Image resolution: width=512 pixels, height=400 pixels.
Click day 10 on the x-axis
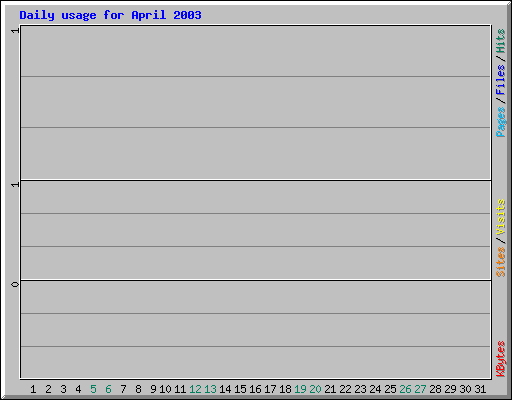click(165, 389)
